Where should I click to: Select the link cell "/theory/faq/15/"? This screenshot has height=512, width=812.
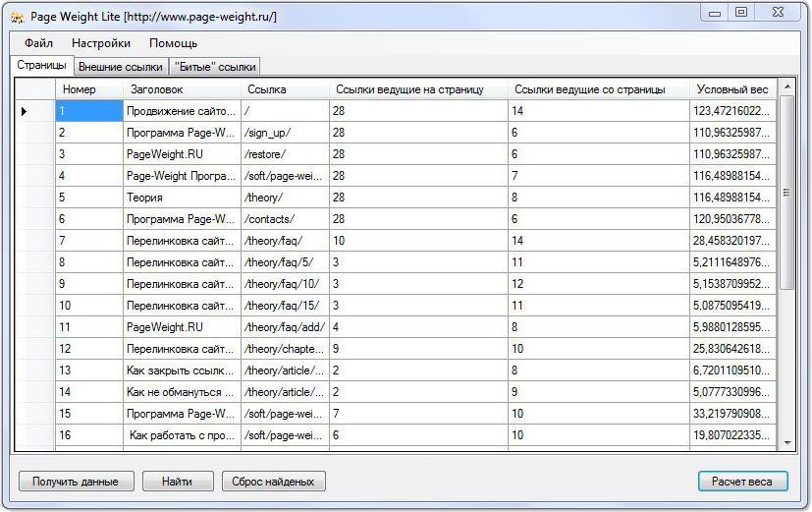click(x=285, y=306)
